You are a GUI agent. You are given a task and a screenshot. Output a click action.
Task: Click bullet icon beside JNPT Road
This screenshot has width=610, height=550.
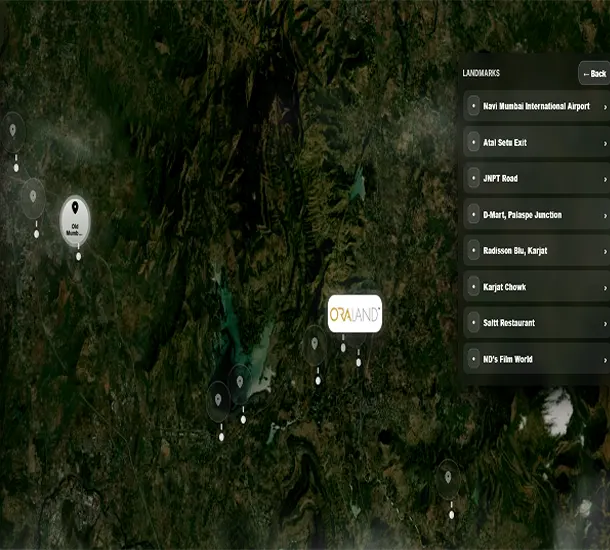pyautogui.click(x=473, y=178)
